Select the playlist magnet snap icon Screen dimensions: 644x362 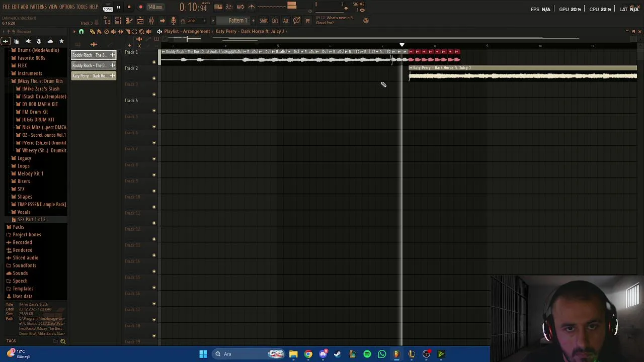[x=81, y=32]
